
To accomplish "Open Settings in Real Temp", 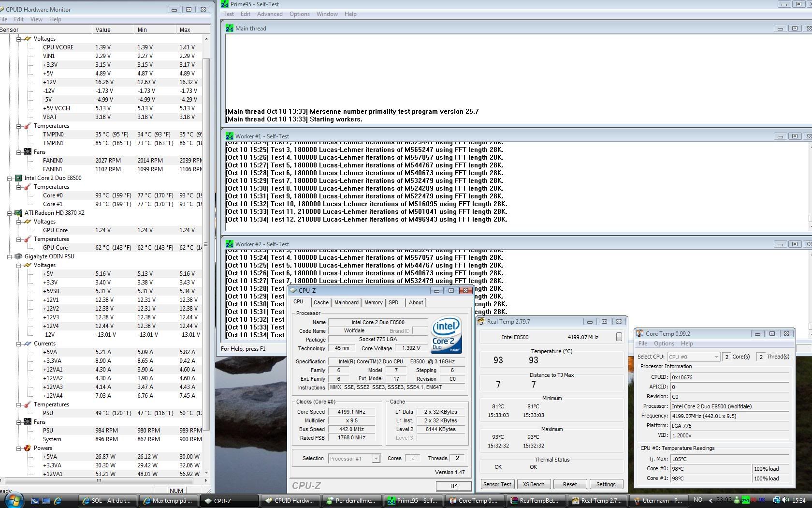I will pyautogui.click(x=606, y=484).
